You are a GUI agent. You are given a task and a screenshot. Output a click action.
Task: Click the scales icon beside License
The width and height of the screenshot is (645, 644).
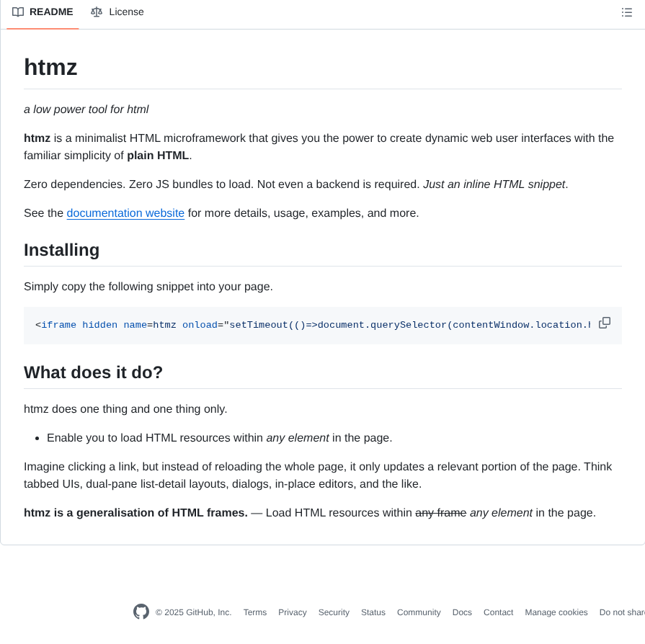[x=97, y=12]
